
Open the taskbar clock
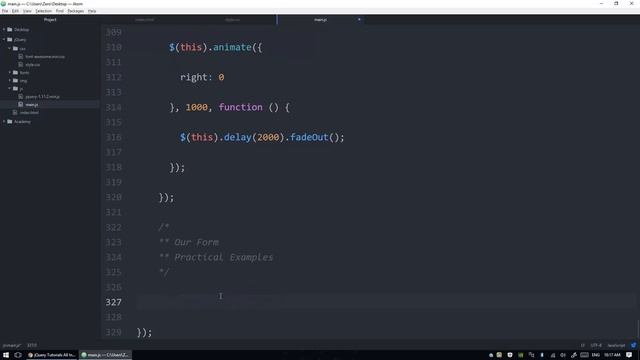coord(612,355)
